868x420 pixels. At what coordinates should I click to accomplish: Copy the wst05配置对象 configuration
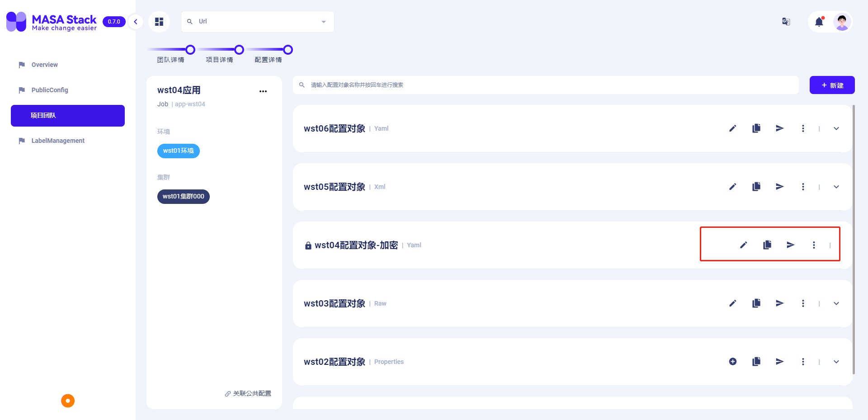click(x=756, y=186)
